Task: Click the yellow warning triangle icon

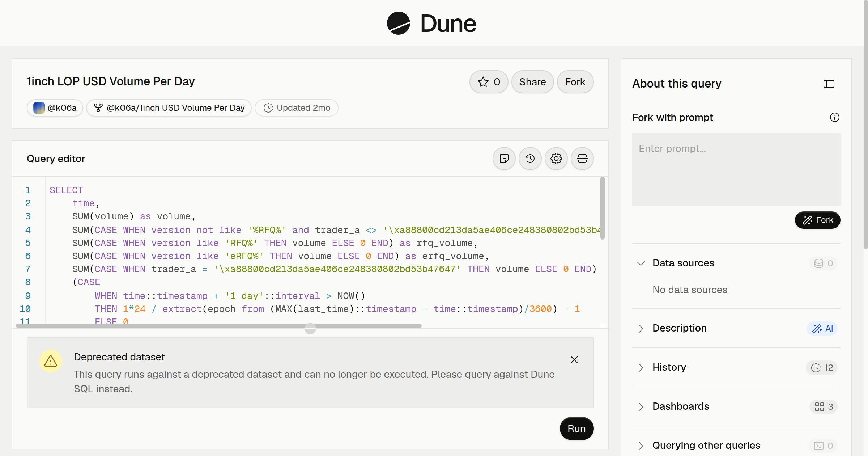Action: point(51,361)
